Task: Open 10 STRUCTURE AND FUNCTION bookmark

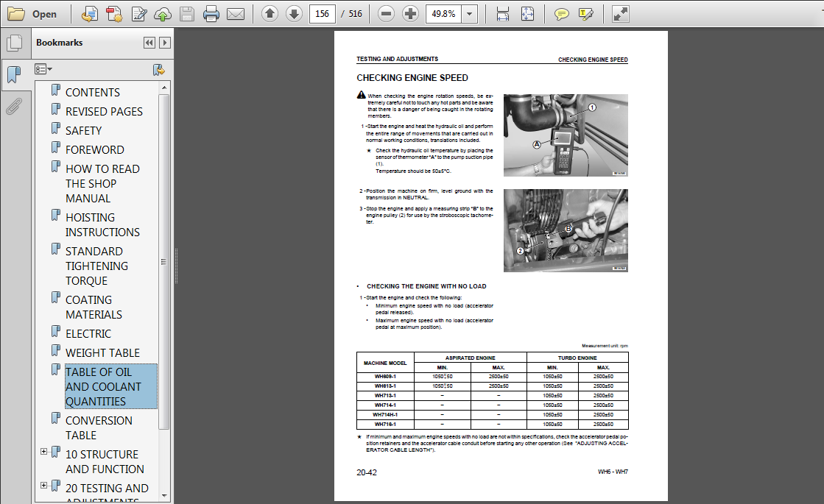Action: (x=105, y=461)
